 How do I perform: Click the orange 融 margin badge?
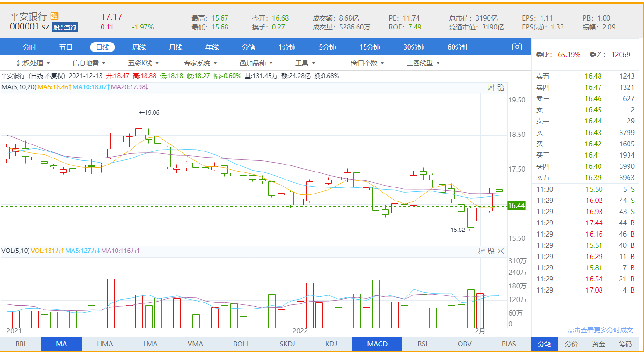click(x=54, y=16)
